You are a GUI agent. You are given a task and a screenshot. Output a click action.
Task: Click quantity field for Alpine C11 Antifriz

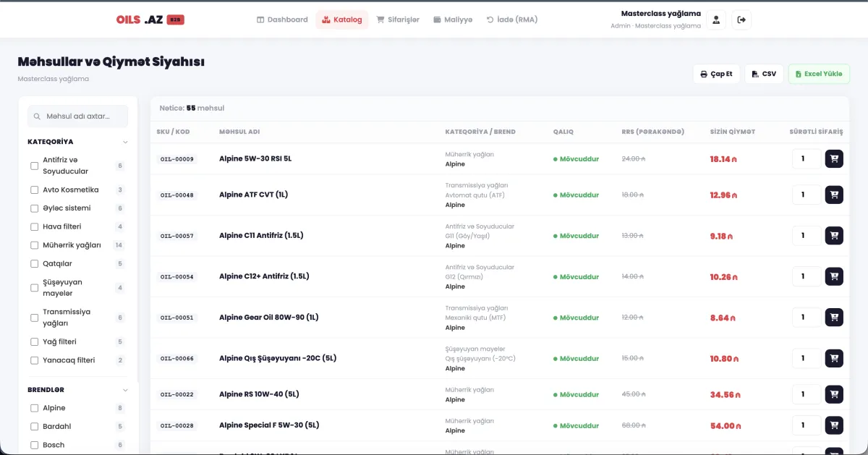807,236
